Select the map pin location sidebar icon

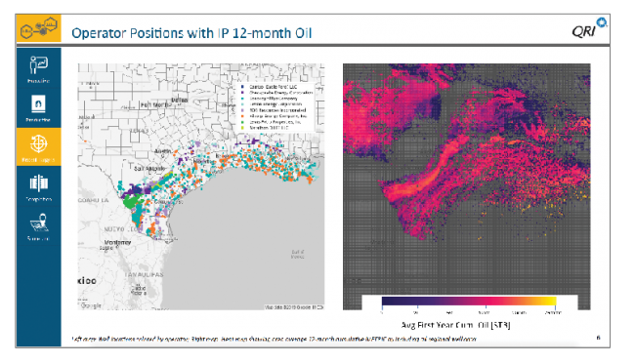[39, 222]
